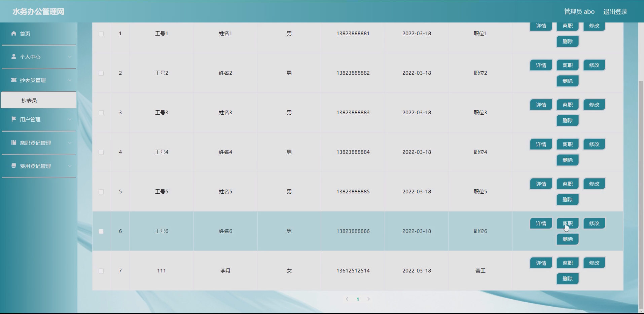The height and width of the screenshot is (314, 644).
Task: Open the 首页 menu item
Action: pyautogui.click(x=39, y=34)
